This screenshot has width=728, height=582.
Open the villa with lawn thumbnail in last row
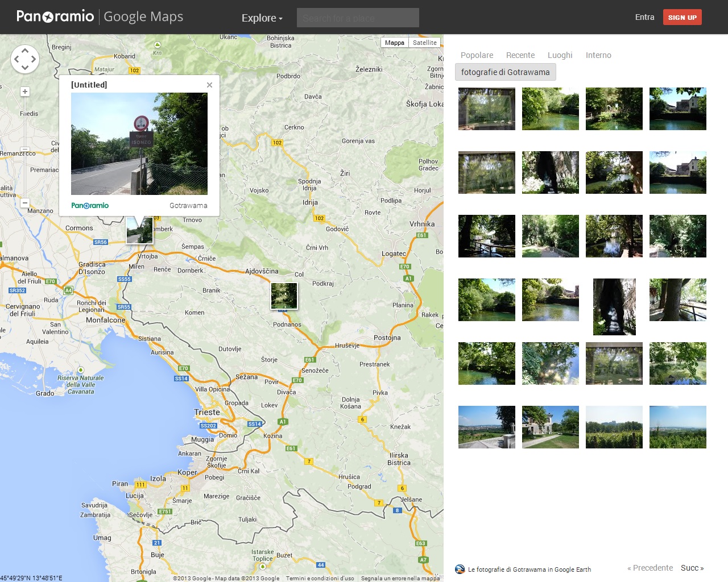tap(551, 427)
